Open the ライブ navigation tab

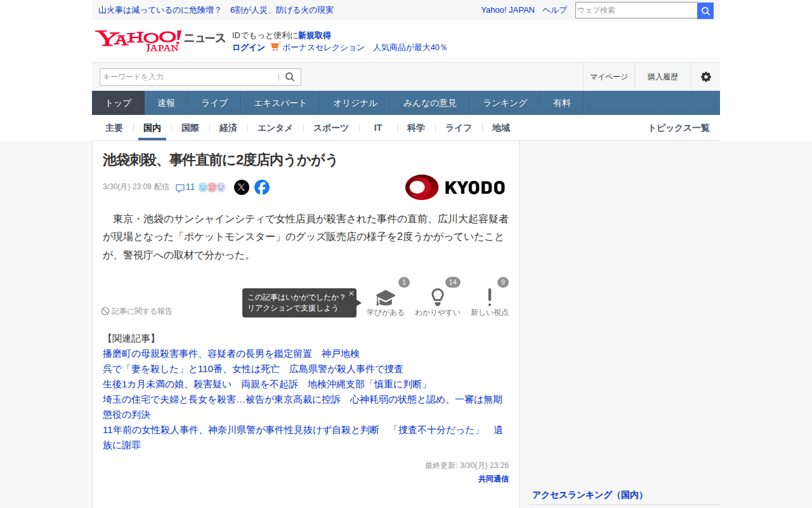[x=214, y=103]
